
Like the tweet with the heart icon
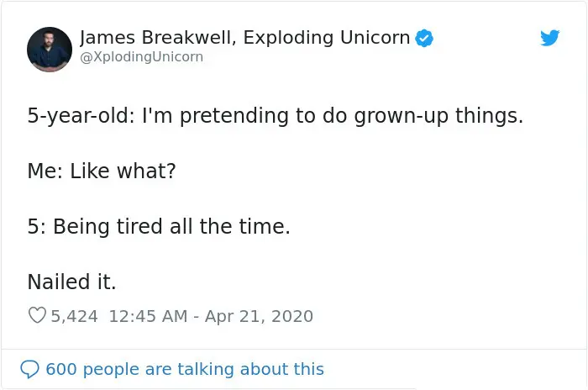pos(37,316)
